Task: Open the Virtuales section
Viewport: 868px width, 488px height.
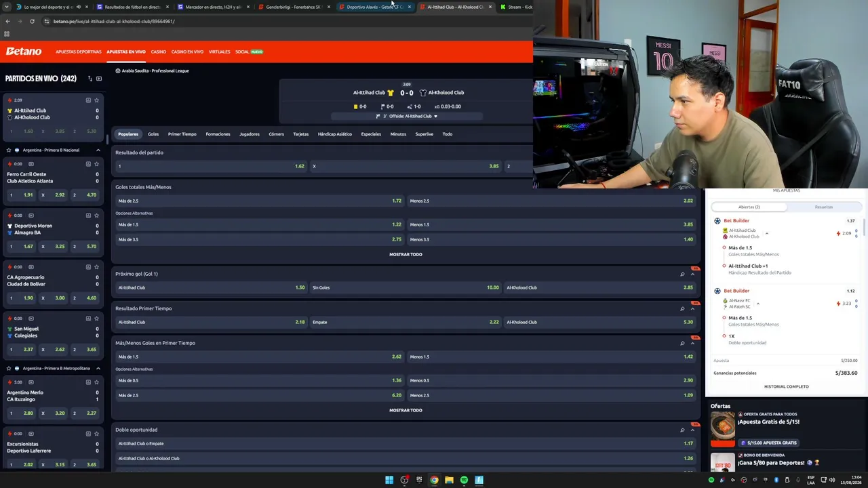Action: coord(220,52)
